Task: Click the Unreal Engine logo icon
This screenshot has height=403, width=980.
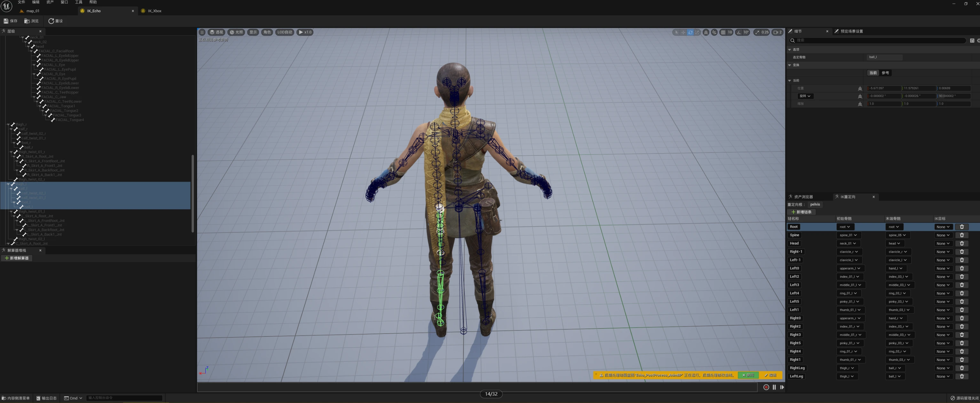Action: [6, 6]
